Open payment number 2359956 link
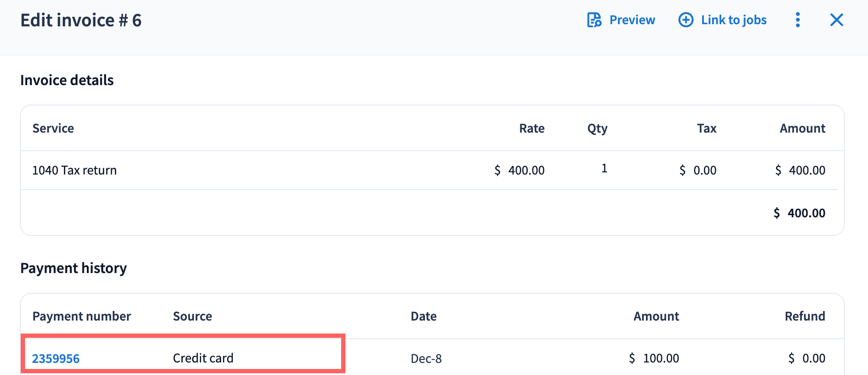Screen dimensions: 868x375 [56, 359]
